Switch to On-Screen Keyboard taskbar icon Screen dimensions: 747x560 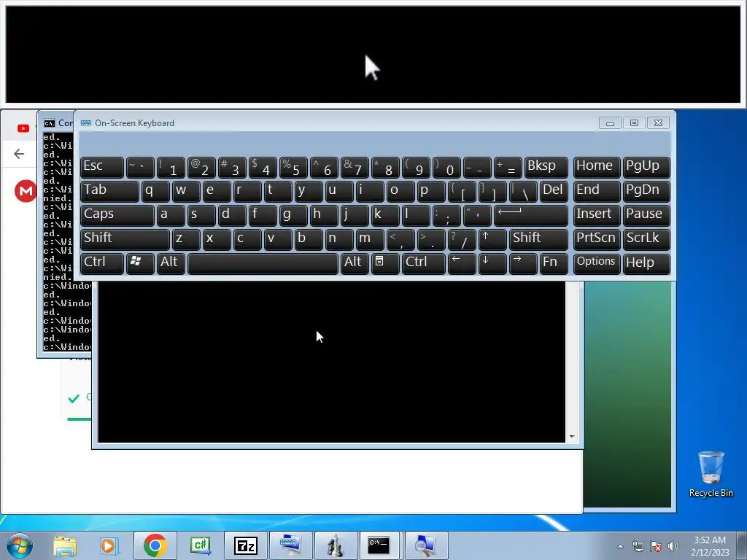tap(290, 545)
